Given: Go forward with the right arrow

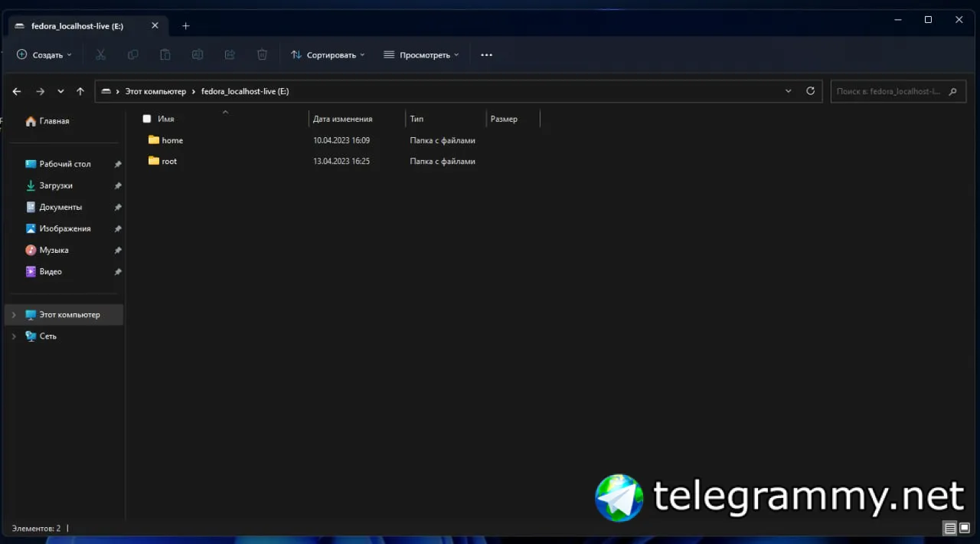Looking at the screenshot, I should [x=40, y=91].
